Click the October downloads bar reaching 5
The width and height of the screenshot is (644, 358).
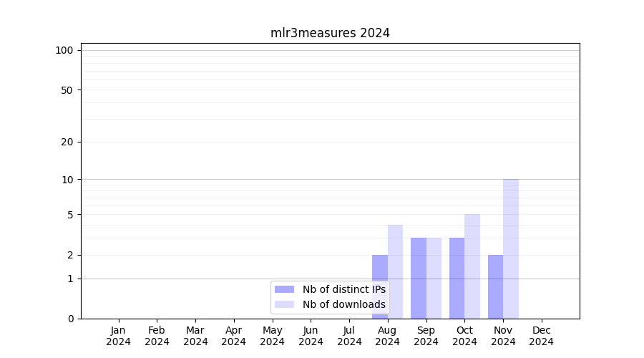tap(472, 266)
